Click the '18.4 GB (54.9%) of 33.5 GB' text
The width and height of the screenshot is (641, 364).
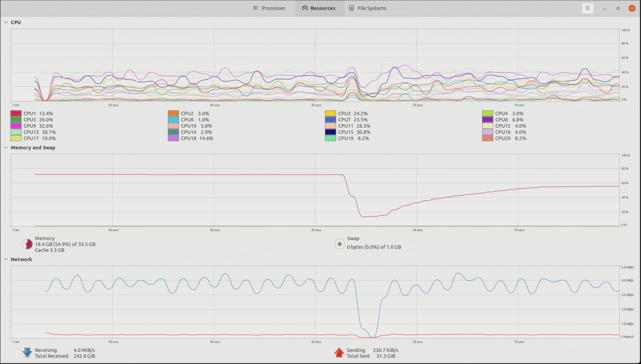tap(65, 244)
